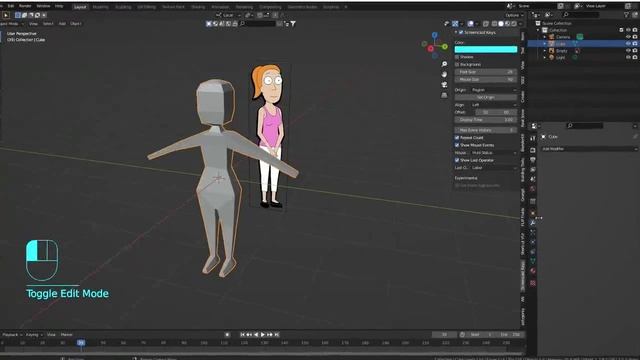This screenshot has height=360, width=640.
Task: Select the Cube row in outliner
Action: pos(583,44)
